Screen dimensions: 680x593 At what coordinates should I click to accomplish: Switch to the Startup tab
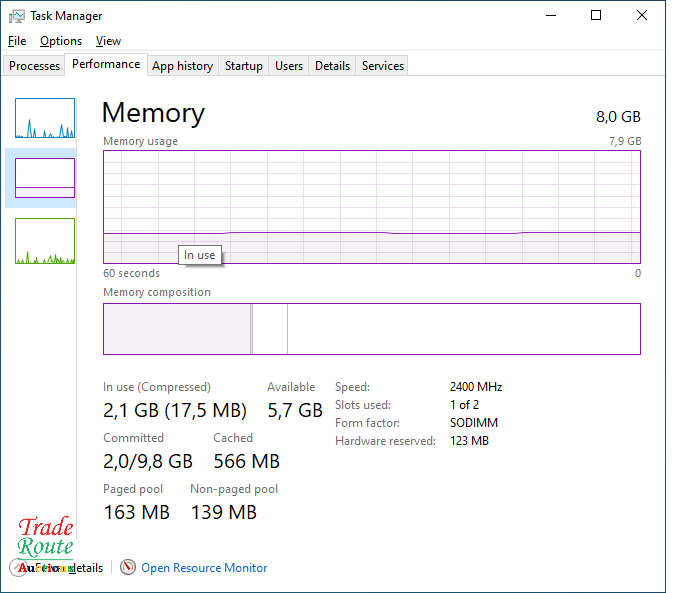(244, 66)
